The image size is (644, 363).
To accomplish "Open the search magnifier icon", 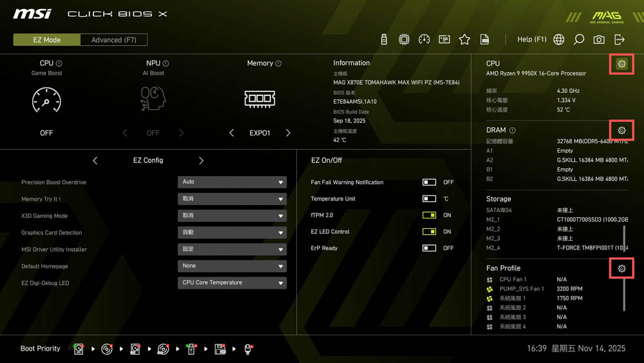I will click(579, 39).
